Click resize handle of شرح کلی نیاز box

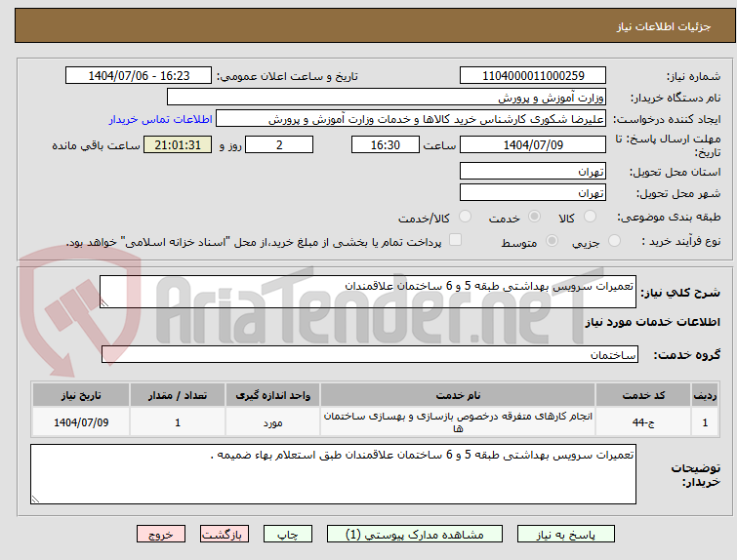(x=104, y=303)
